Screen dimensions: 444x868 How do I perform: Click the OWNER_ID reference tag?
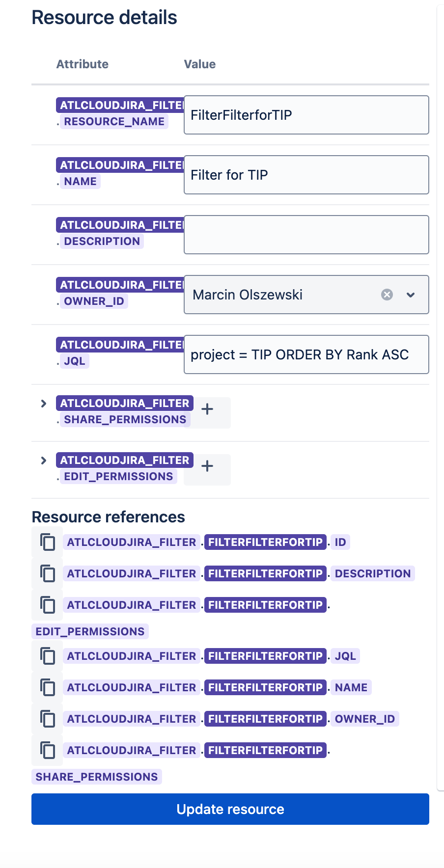click(364, 719)
